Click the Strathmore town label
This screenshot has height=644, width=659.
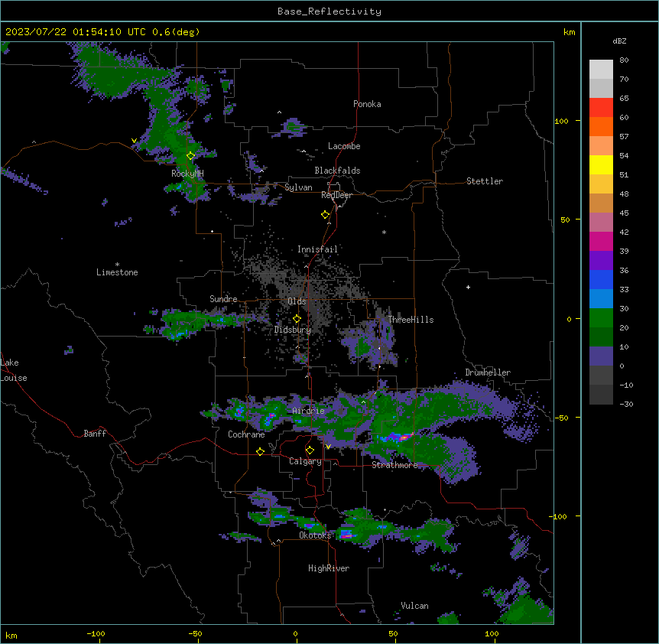tap(394, 465)
